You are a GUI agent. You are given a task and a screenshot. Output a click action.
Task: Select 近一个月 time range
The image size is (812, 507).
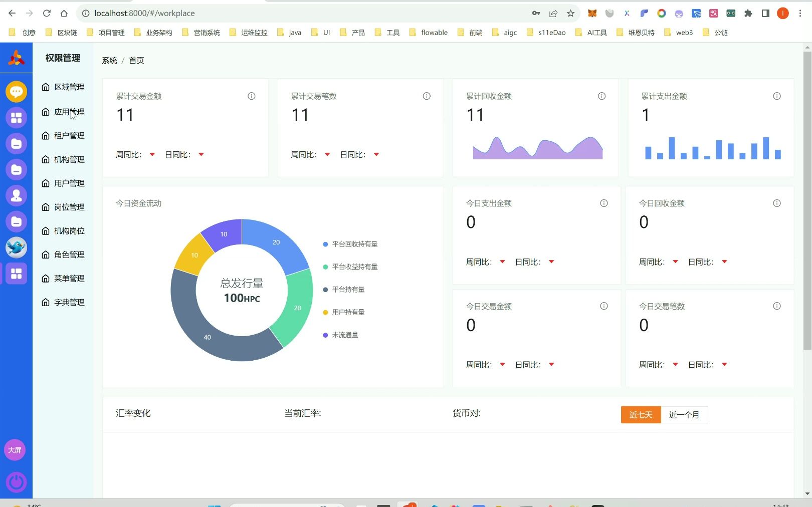click(x=684, y=415)
